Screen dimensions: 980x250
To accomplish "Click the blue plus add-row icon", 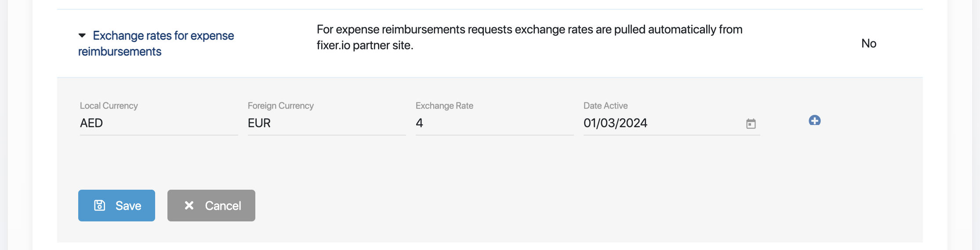I will tap(814, 120).
